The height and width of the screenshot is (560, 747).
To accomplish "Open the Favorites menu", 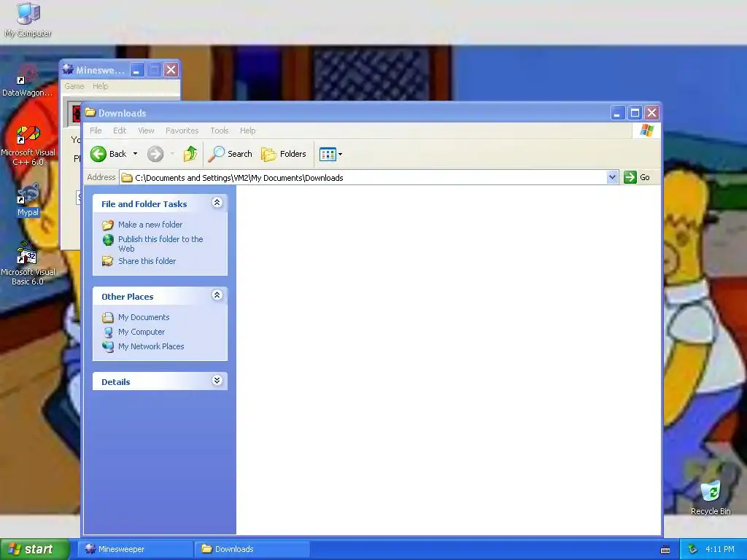I will [x=182, y=131].
